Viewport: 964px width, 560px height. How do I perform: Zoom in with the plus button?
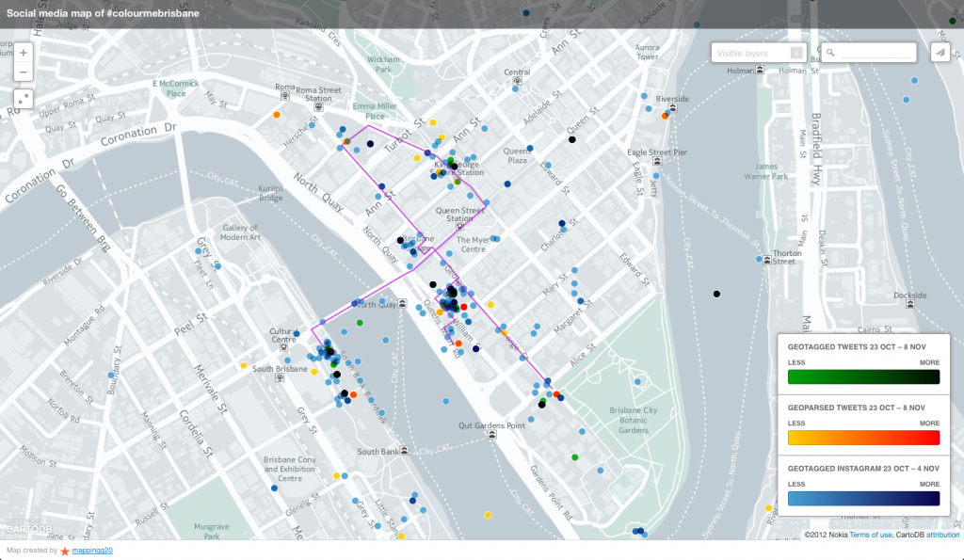(23, 53)
